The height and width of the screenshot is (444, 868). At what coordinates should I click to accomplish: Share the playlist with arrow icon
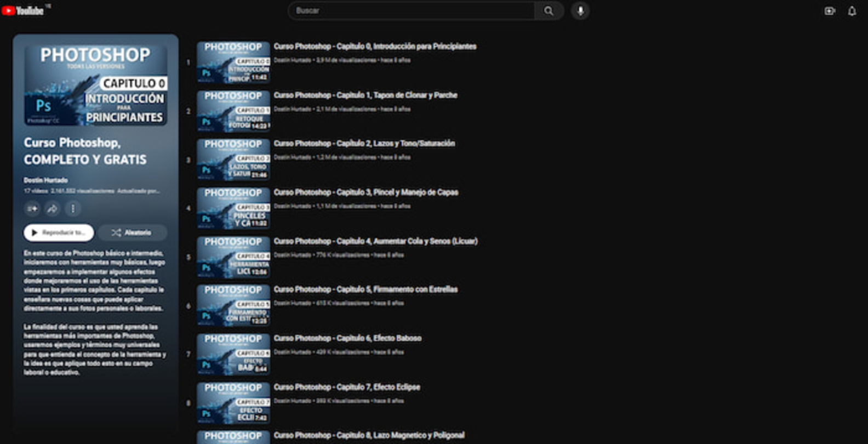click(x=53, y=208)
